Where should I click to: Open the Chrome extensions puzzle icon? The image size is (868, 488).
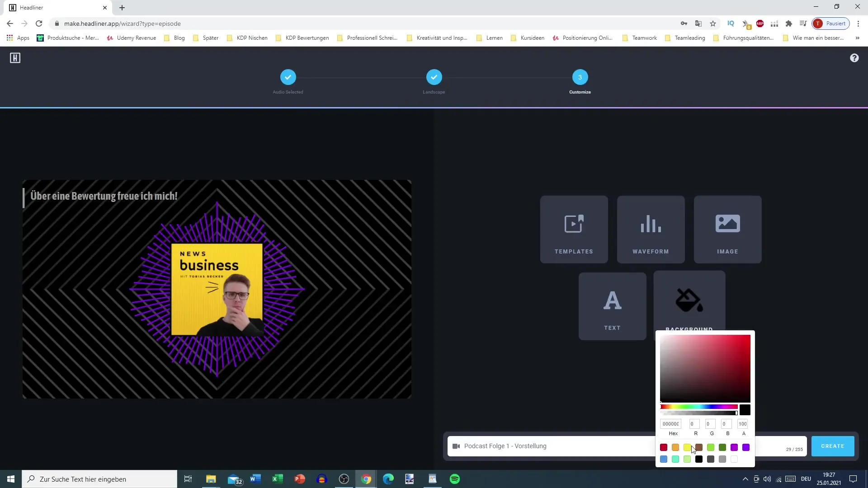789,23
